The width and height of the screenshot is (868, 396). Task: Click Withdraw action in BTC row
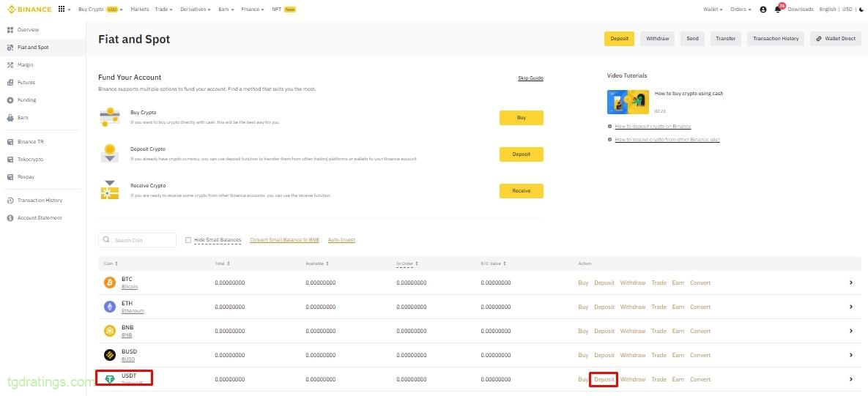tap(633, 283)
